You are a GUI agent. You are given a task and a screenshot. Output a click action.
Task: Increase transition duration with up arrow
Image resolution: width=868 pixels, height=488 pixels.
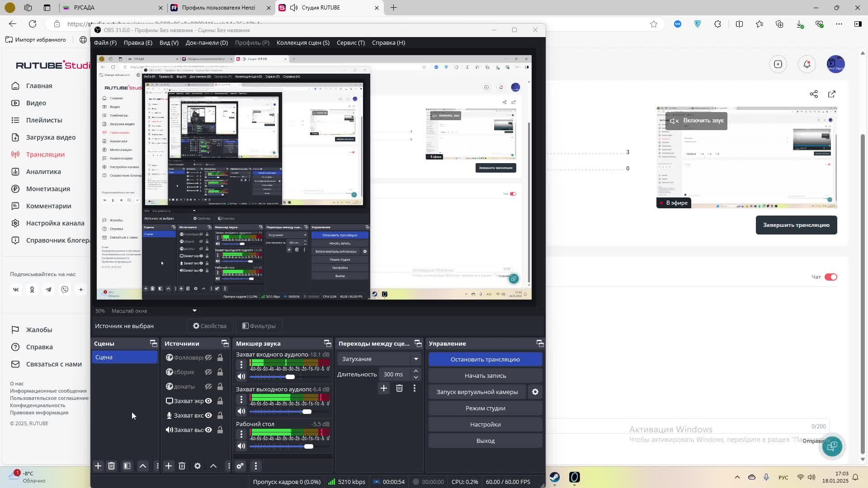[416, 371]
